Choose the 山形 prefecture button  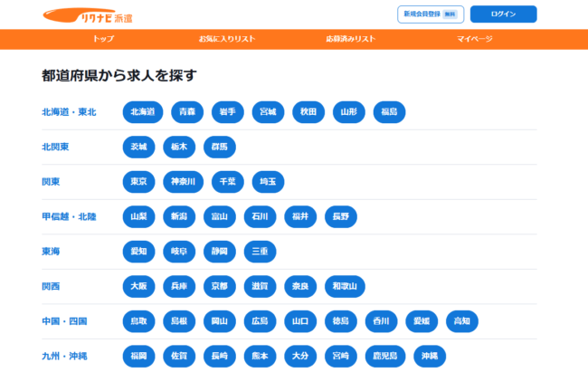[x=349, y=112]
